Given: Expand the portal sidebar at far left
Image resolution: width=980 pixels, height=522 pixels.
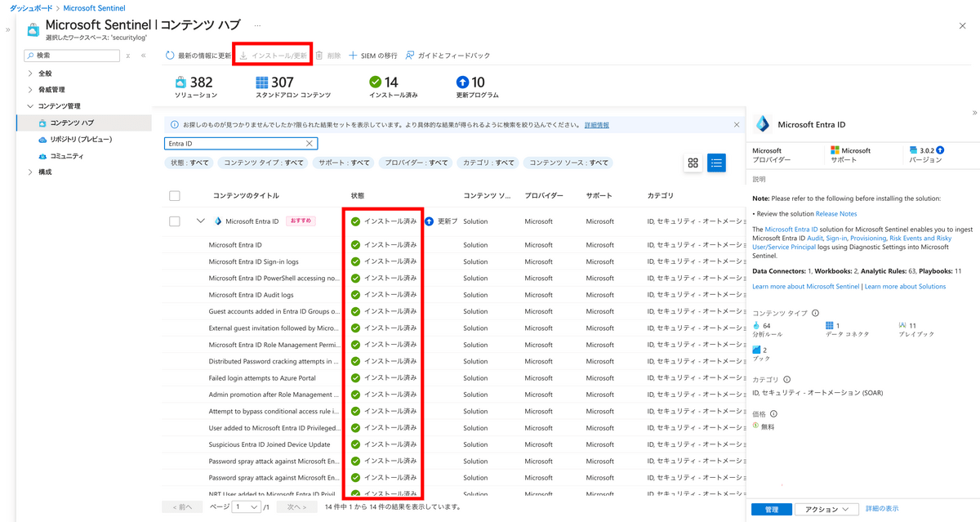Looking at the screenshot, I should click(x=8, y=29).
